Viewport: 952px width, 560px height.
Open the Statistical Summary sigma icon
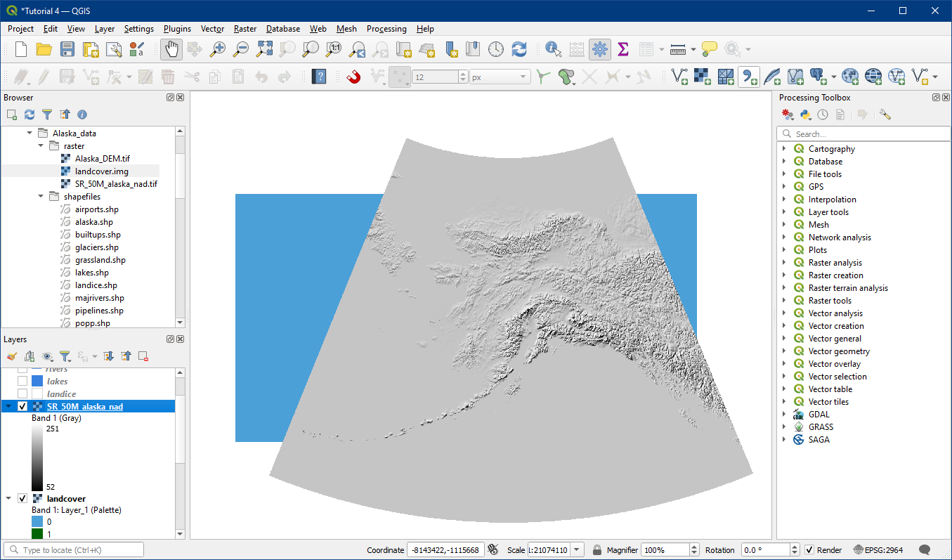coord(622,49)
